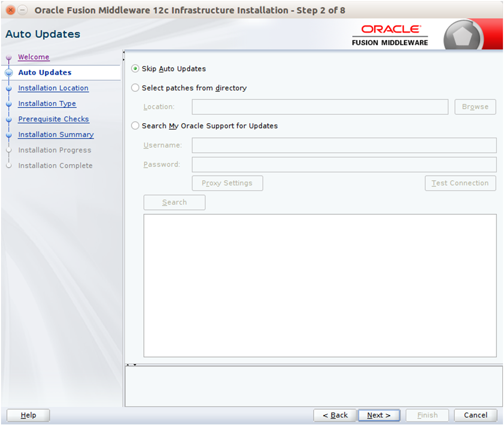Click the Test Connection button

(x=460, y=183)
